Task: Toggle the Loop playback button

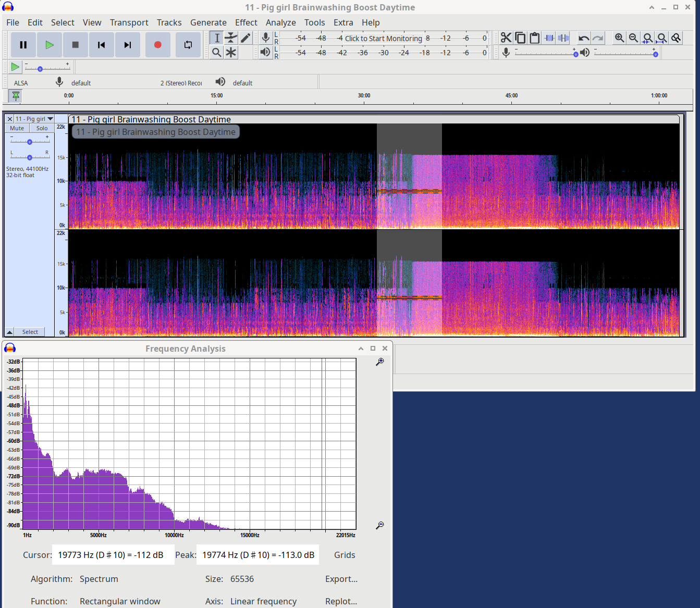Action: pyautogui.click(x=188, y=45)
